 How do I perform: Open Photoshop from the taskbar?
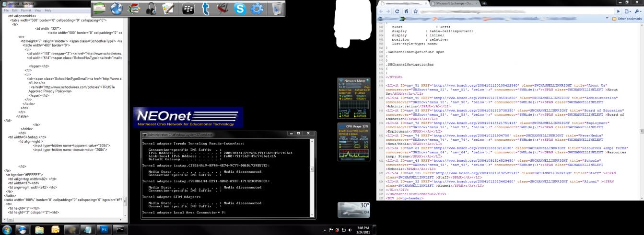[104, 229]
